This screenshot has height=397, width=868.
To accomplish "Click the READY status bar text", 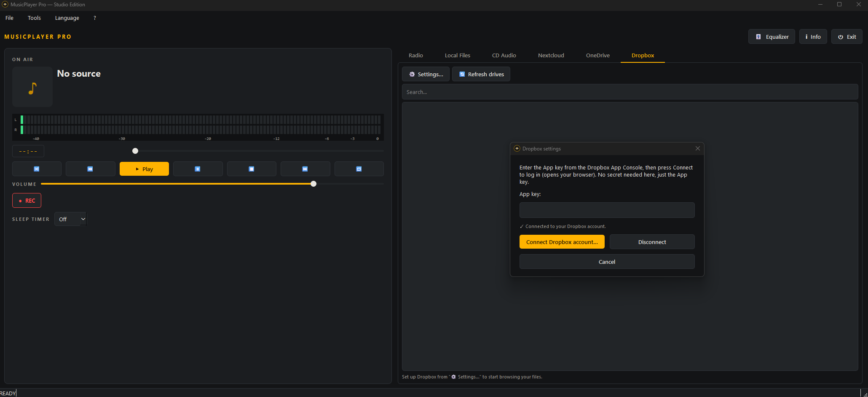I will click(x=8, y=393).
